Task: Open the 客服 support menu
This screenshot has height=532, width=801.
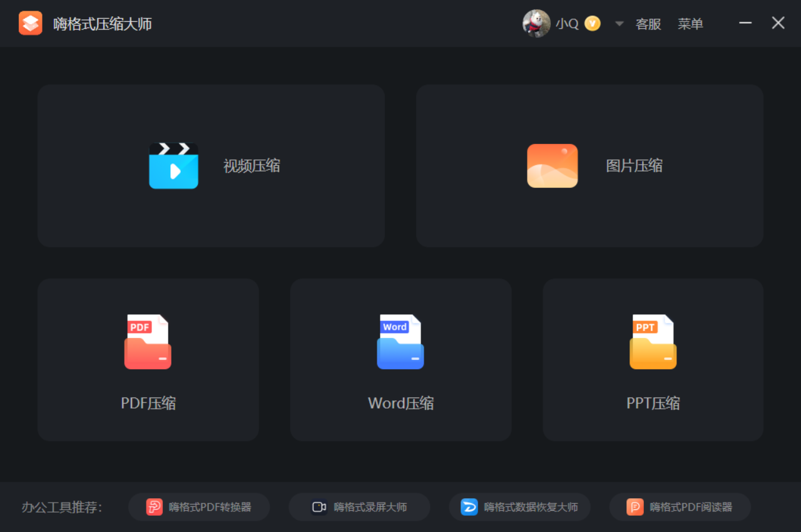Action: click(648, 24)
